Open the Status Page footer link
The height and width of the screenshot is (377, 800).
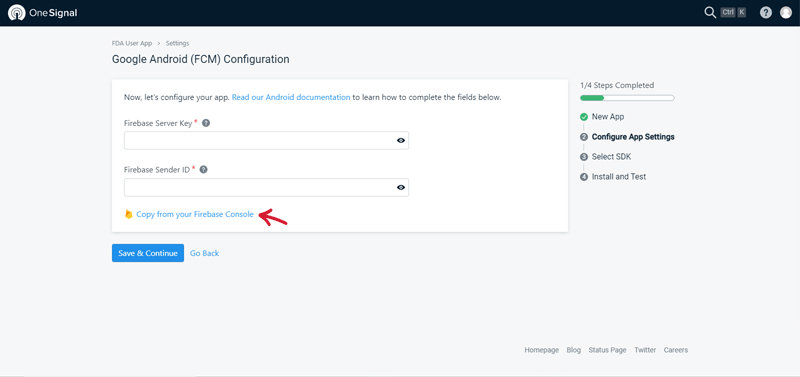pyautogui.click(x=607, y=350)
